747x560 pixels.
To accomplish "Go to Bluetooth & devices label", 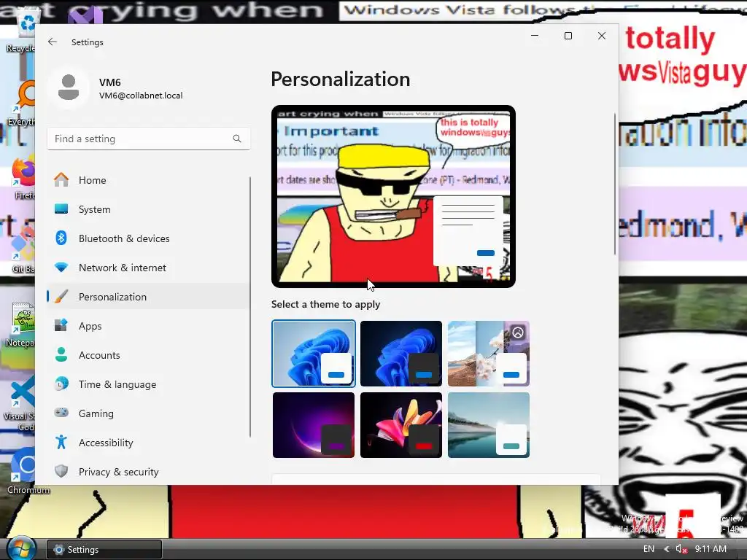I will [124, 238].
